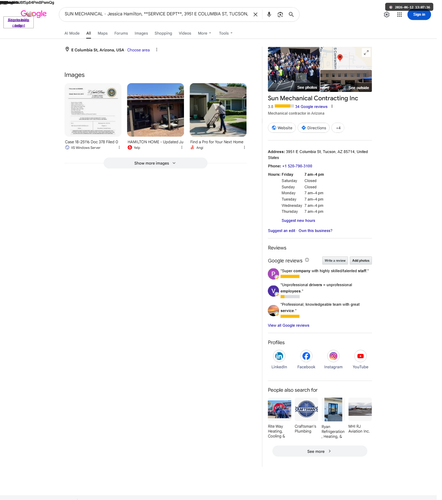Open search by image camera icon
The height and width of the screenshot is (500, 442).
[x=280, y=14]
